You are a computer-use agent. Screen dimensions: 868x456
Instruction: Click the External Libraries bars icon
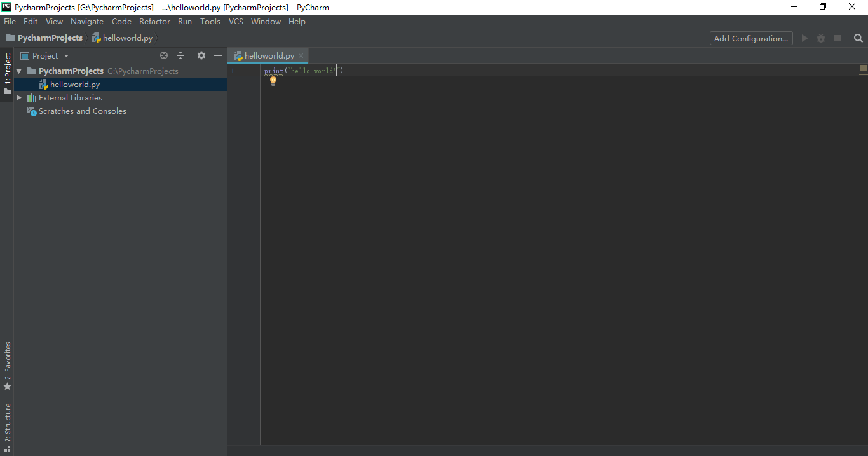pyautogui.click(x=32, y=98)
